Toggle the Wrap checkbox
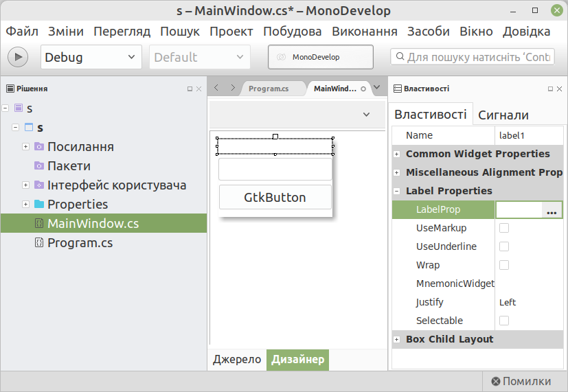The width and height of the screenshot is (568, 392). [504, 265]
